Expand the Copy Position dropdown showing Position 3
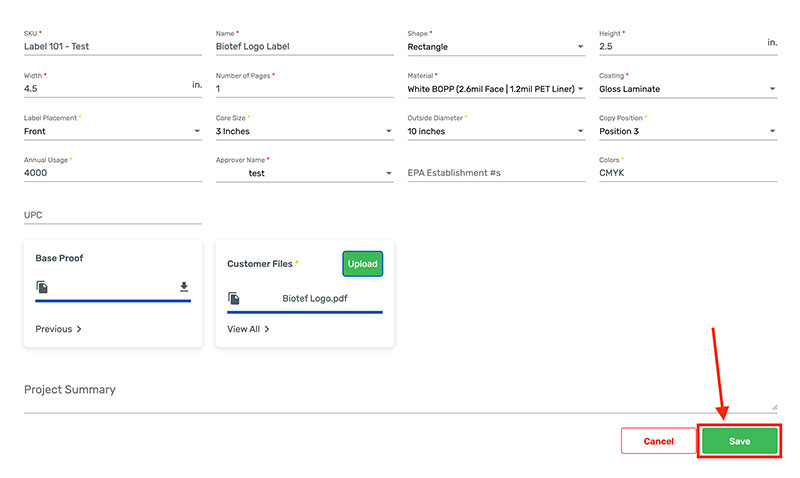Screen dimensions: 800x478 (688, 131)
